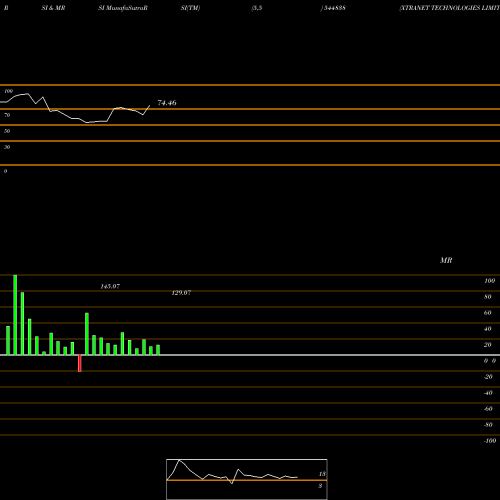Click the RSI axis label 50
Image resolution: width=500 pixels, height=500 pixels.
click(x=7, y=131)
